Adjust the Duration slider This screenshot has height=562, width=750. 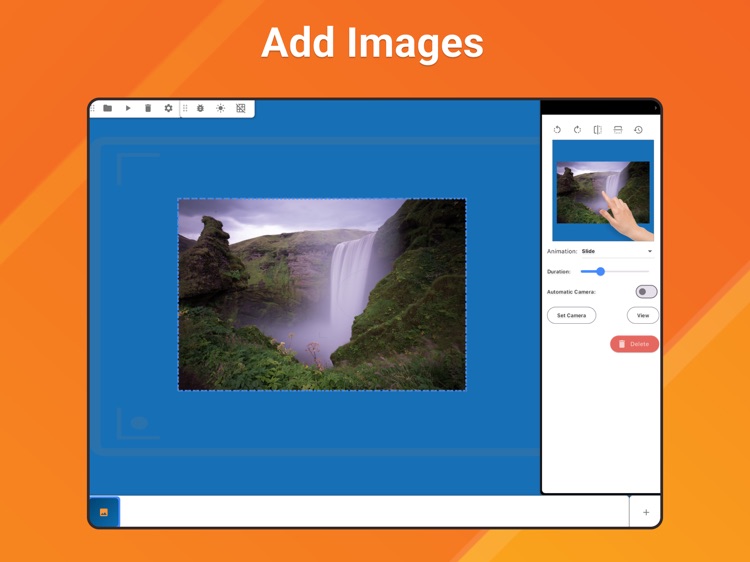point(615,272)
